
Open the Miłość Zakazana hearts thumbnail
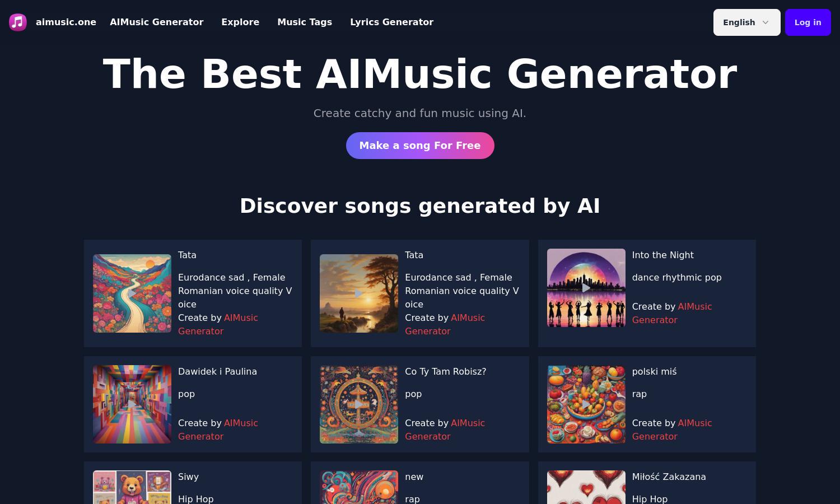point(586,487)
